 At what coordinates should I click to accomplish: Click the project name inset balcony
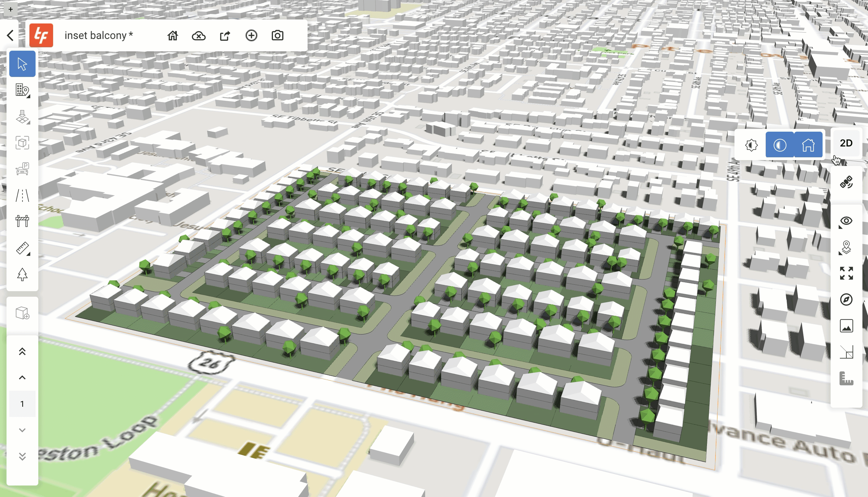(99, 36)
